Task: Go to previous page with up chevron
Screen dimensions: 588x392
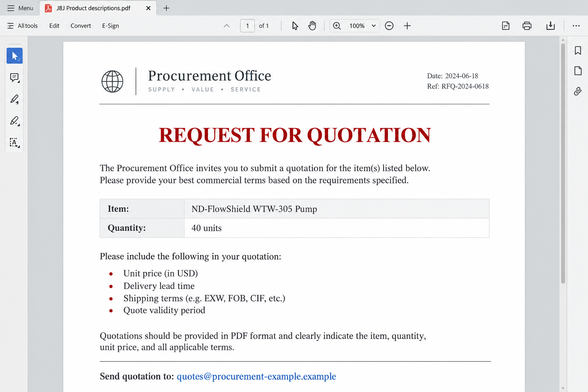Action: click(227, 26)
